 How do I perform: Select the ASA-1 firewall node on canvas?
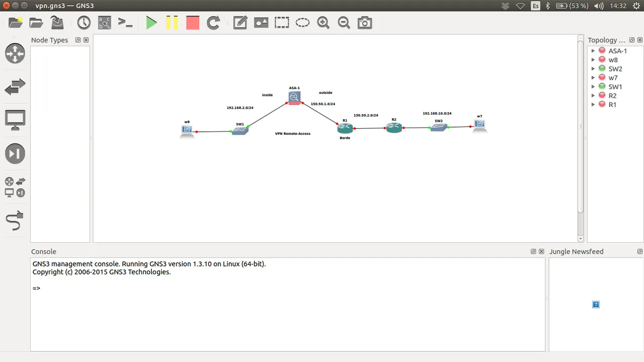pos(294,98)
